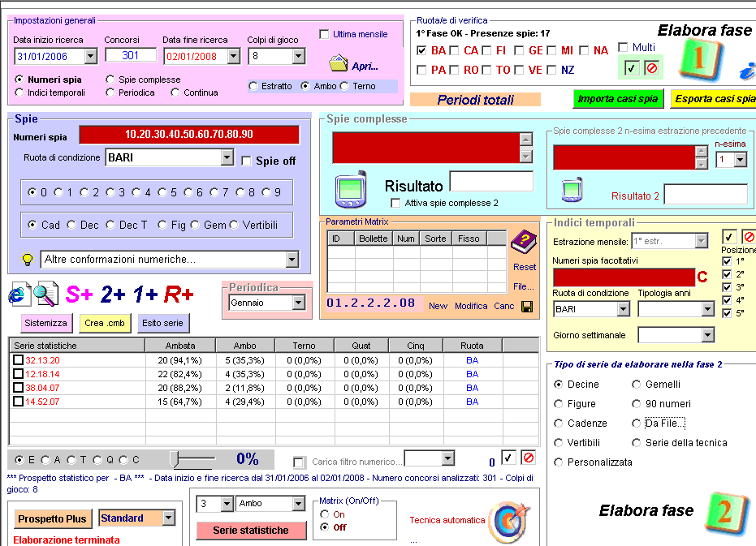This screenshot has width=756, height=546.
Task: Click the Tecnica automatica target icon
Action: [510, 522]
